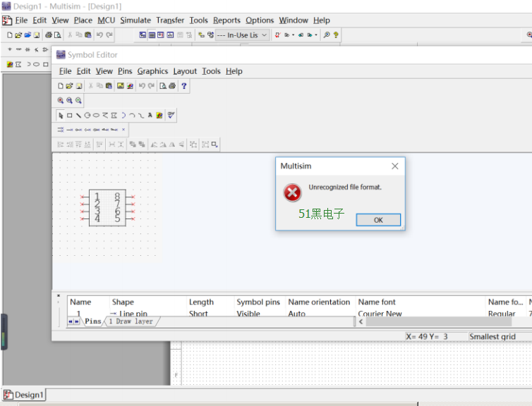Select the text placement tool (A)
This screenshot has height=406, width=532.
tap(150, 116)
